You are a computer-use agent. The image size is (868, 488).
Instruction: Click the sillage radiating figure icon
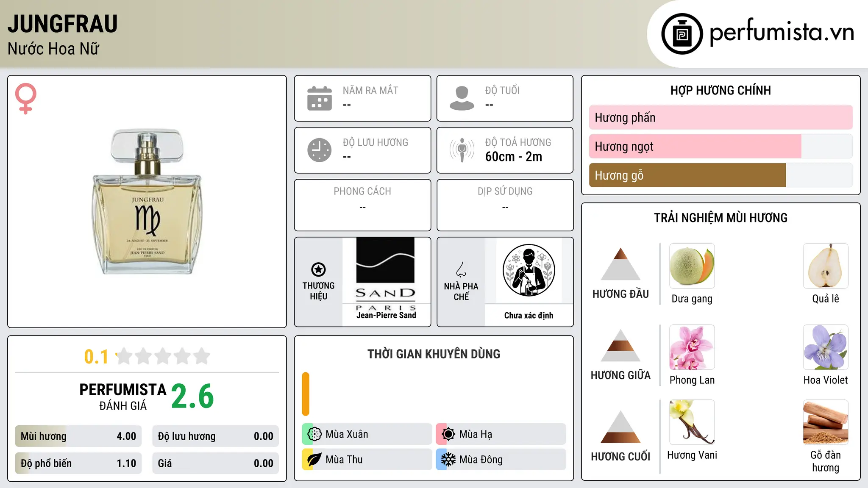[462, 150]
